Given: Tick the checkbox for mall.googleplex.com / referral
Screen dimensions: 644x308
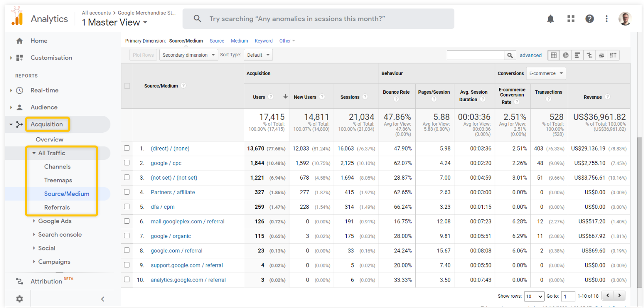Looking at the screenshot, I should tap(127, 221).
